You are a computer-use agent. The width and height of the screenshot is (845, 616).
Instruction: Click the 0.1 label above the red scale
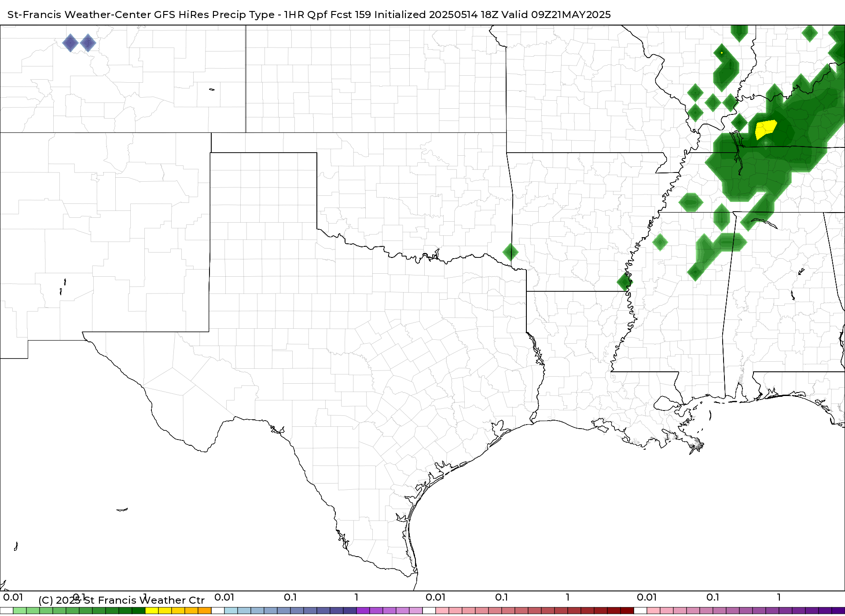(x=502, y=597)
